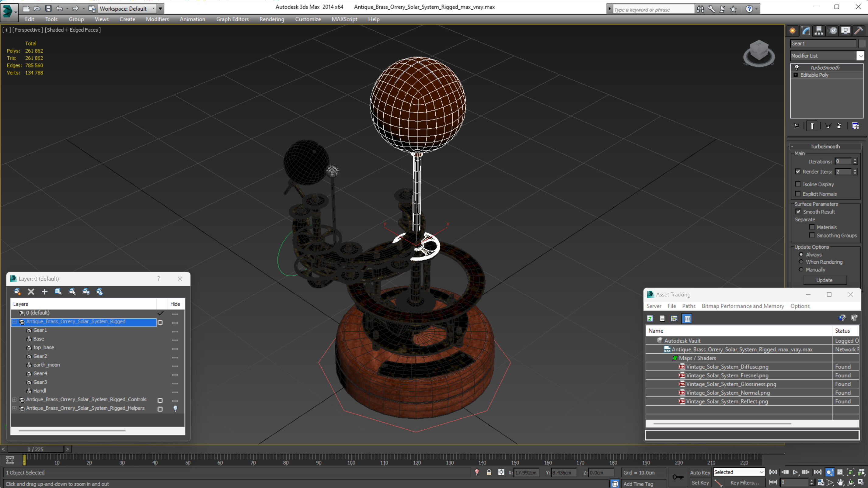Enable Separate by Materials checkbox

pyautogui.click(x=812, y=227)
